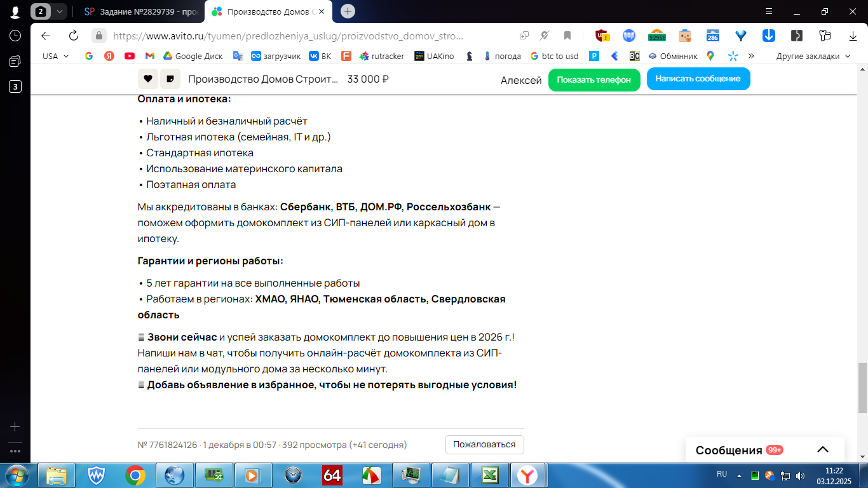This screenshot has height=488, width=868.
Task: Click the Гарантии и регионы работы heading
Action: coord(210,261)
